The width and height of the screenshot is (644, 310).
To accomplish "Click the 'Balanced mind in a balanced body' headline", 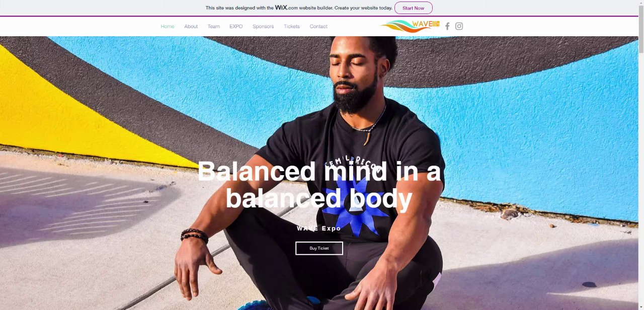I will tap(319, 185).
